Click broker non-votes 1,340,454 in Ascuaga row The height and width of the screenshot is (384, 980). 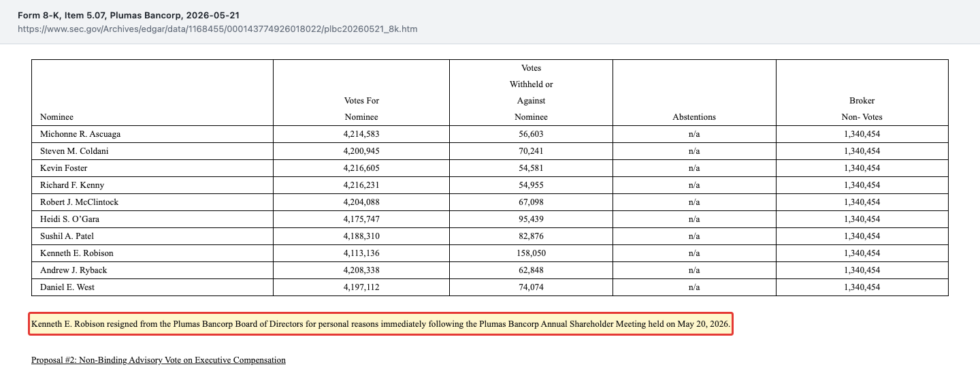pos(862,134)
